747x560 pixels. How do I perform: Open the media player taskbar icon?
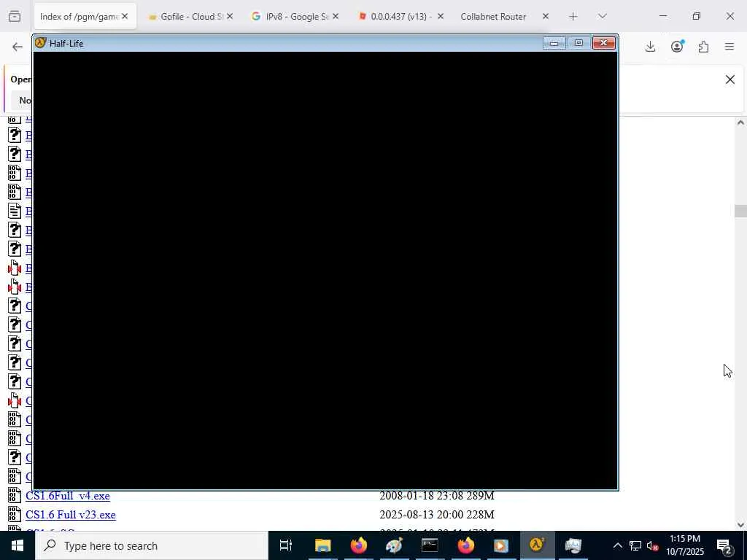pyautogui.click(x=501, y=545)
